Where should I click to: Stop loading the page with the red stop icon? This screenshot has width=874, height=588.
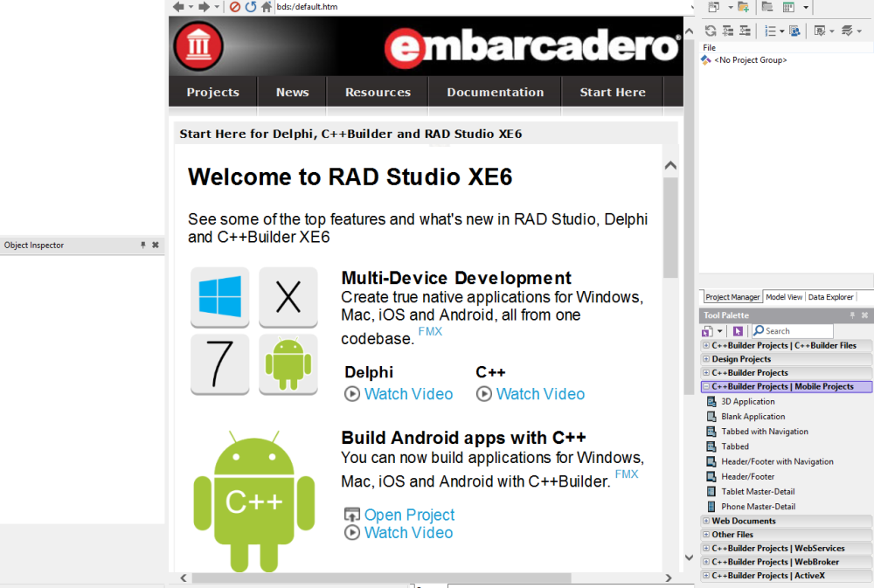point(234,7)
